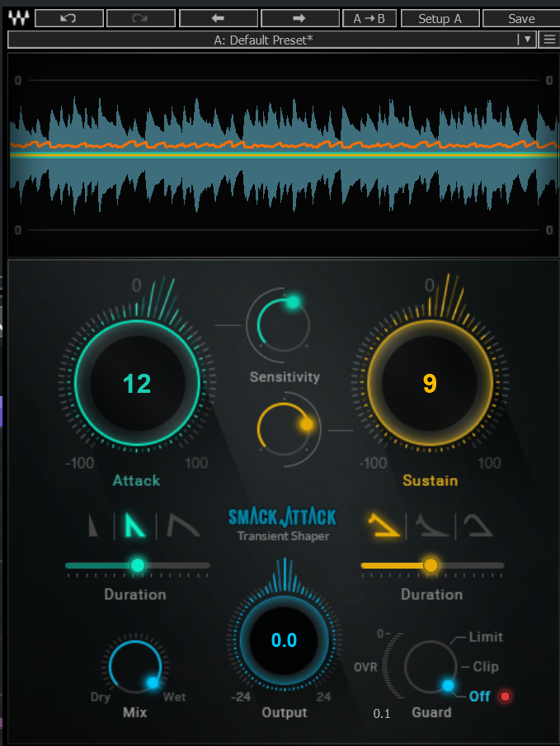
Task: Click the OVR value 0.1
Action: point(382,714)
